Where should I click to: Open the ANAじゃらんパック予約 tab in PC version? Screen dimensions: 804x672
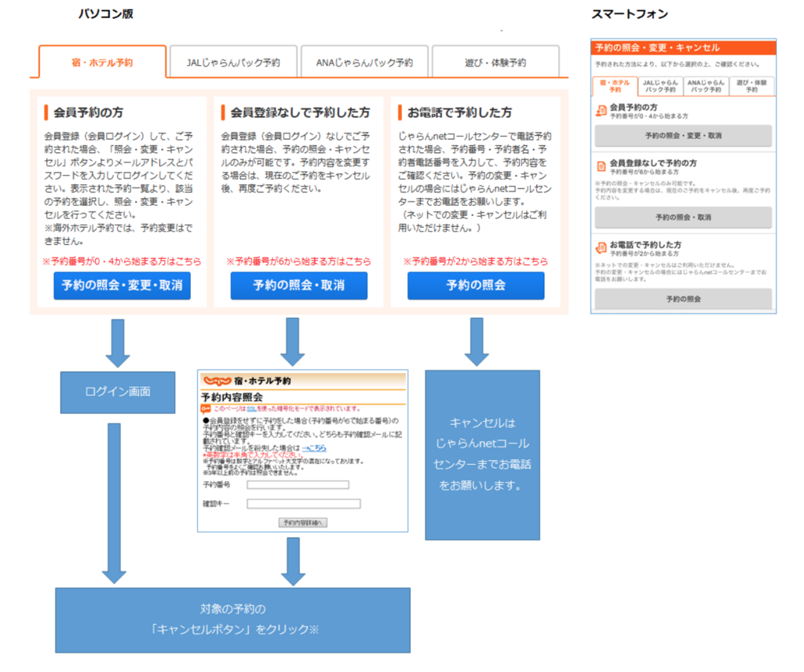pyautogui.click(x=364, y=62)
